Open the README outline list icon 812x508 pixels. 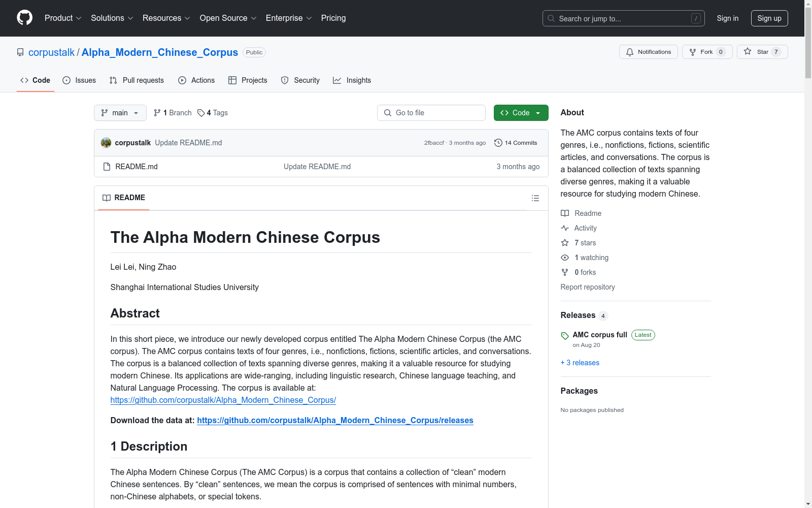tap(535, 198)
